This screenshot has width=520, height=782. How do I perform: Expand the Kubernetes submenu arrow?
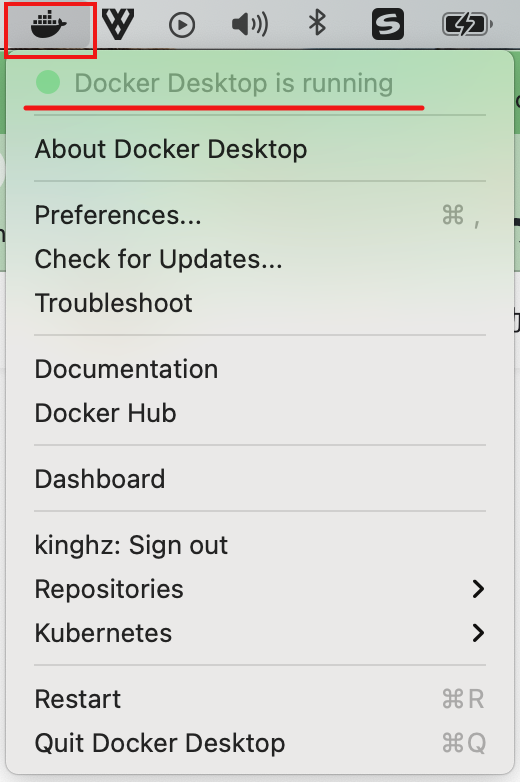(478, 633)
